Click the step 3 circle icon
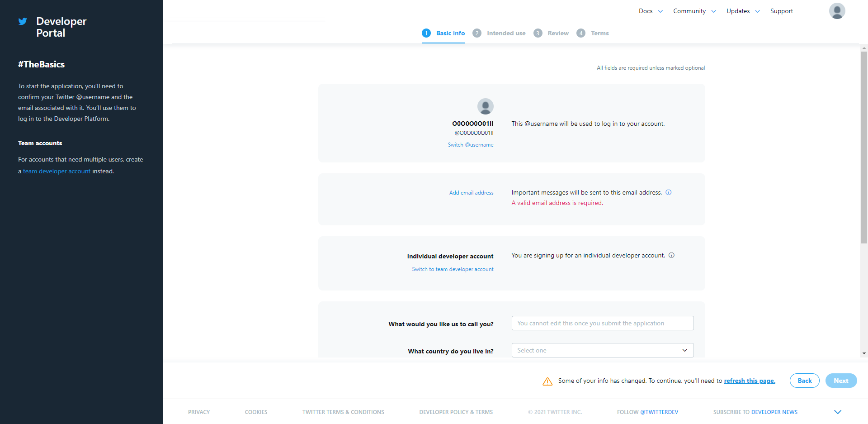This screenshot has height=424, width=868. pyautogui.click(x=538, y=33)
